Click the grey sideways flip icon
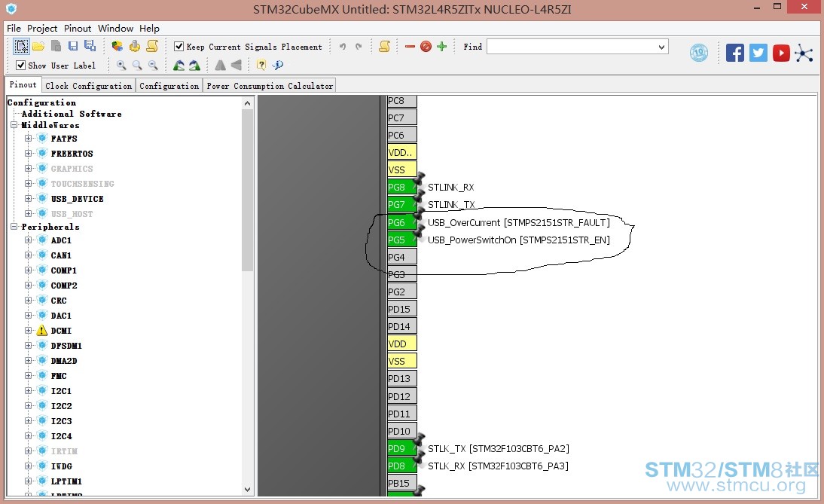The width and height of the screenshot is (824, 504). [236, 66]
